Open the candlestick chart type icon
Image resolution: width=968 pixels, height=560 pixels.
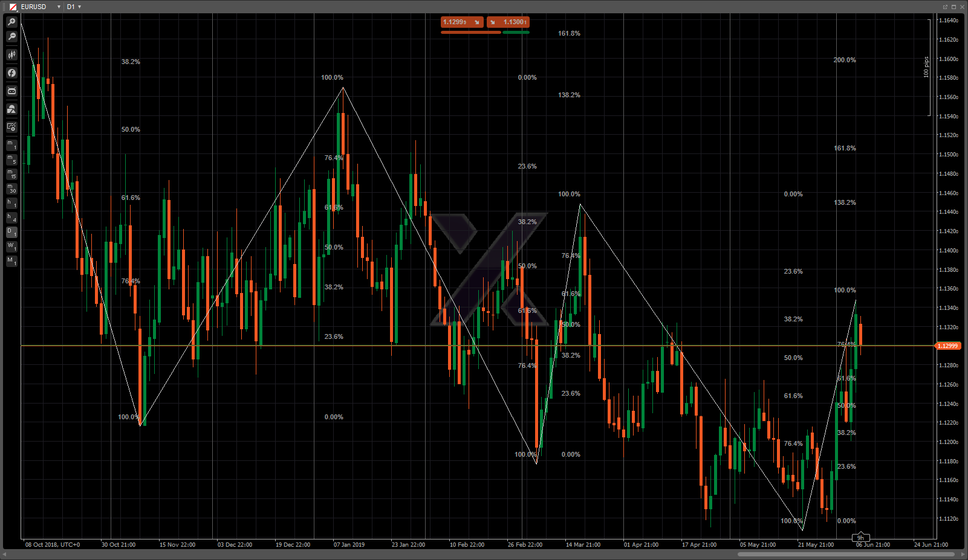click(11, 55)
